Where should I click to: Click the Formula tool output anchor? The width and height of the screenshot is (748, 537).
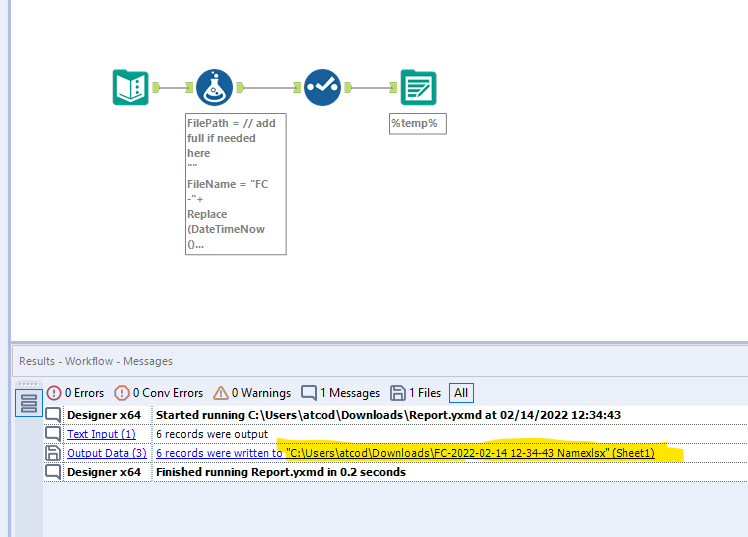[240, 87]
